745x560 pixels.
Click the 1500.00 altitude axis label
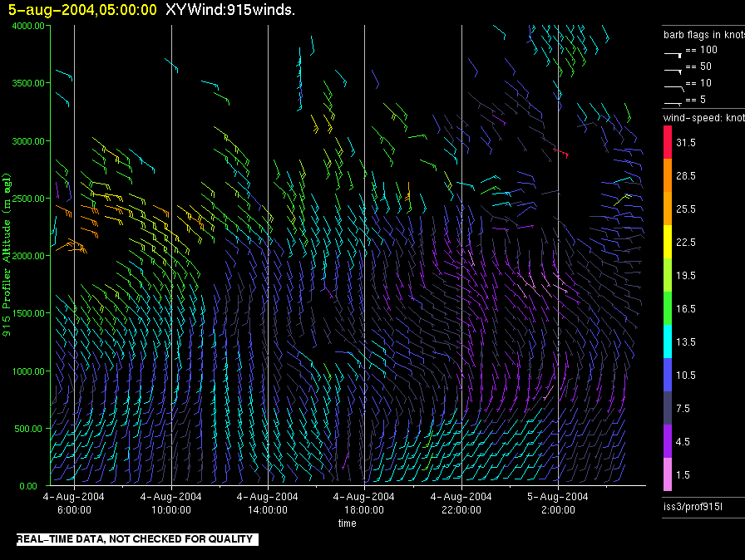coord(28,313)
